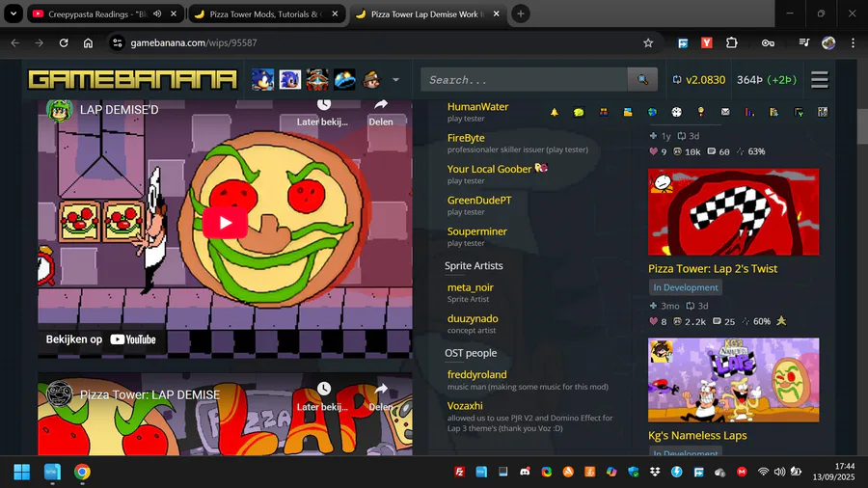Click the sliders settings icon in toolbar
The width and height of the screenshot is (868, 488).
point(823,112)
